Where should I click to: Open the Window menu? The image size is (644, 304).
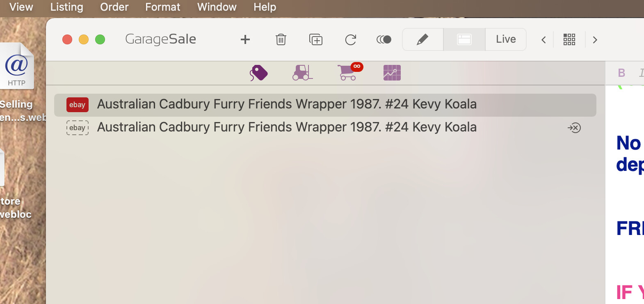point(217,7)
